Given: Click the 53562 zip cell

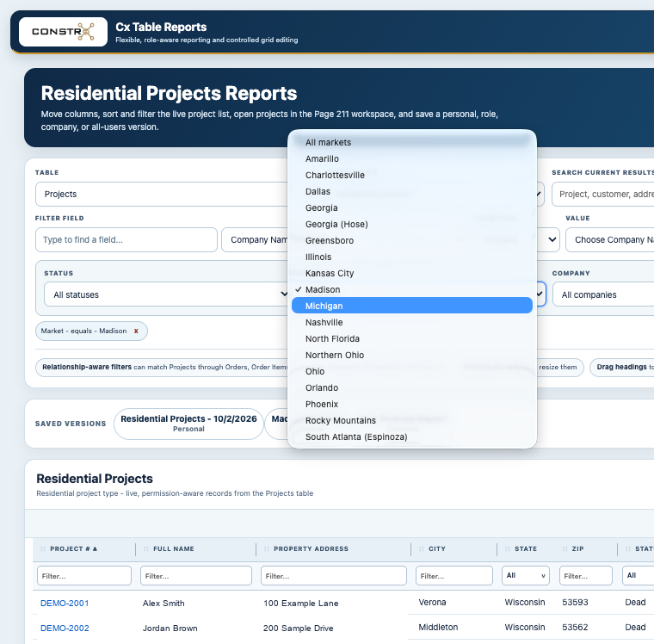Looking at the screenshot, I should [575, 628].
